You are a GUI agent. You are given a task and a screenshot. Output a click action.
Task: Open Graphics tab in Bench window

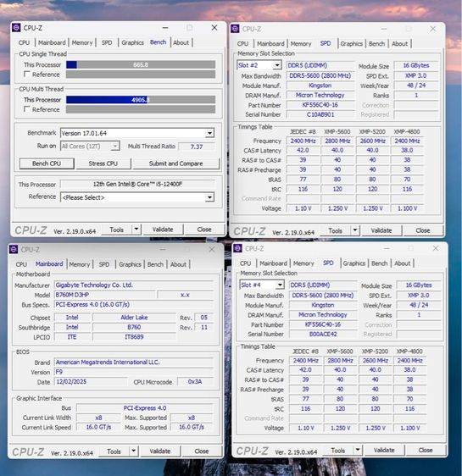[x=132, y=43]
